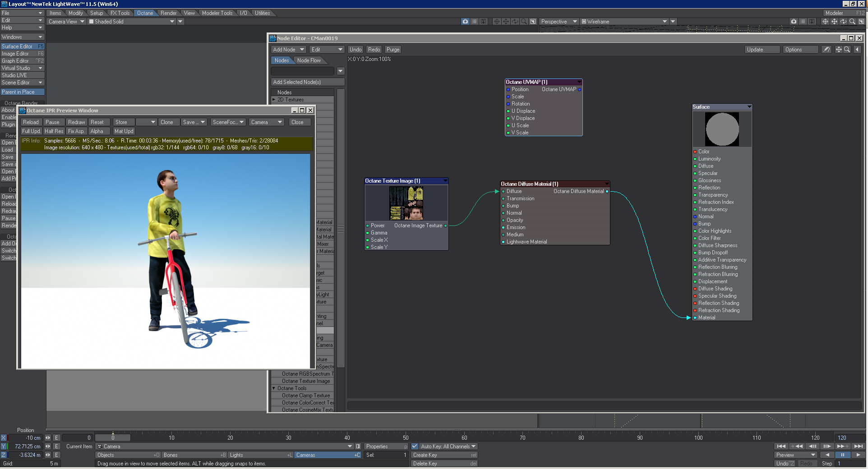Click the center-view icon in Camera View viewport
This screenshot has width=868, height=469.
point(497,22)
